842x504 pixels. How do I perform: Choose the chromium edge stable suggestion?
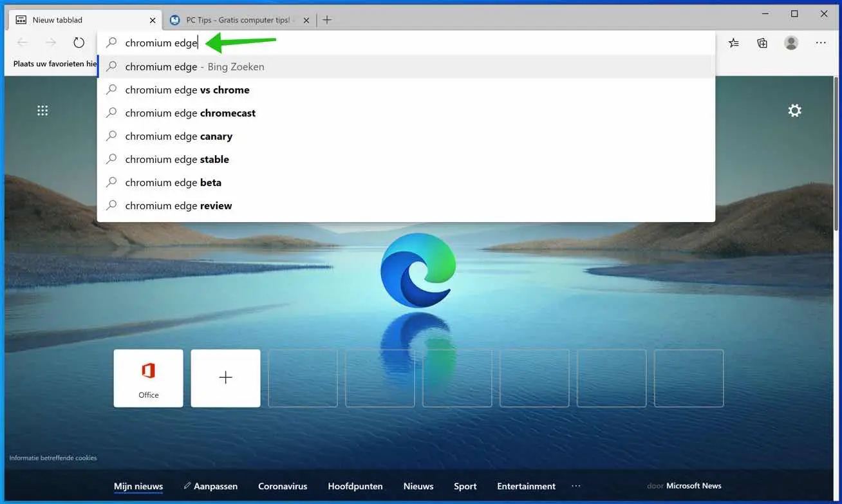click(x=406, y=160)
